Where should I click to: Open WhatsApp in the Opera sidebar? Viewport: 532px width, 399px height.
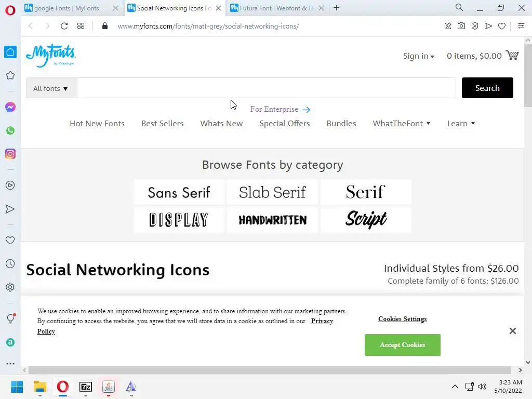tap(10, 130)
